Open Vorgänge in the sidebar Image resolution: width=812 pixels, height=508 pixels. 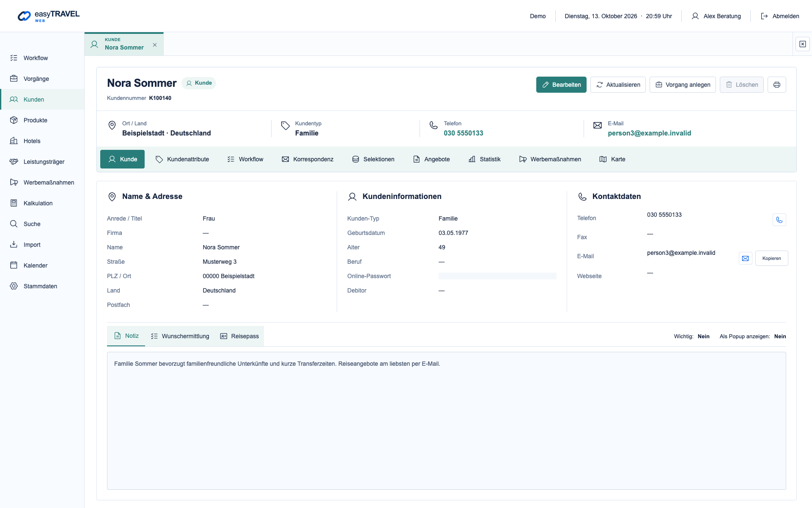coord(42,79)
